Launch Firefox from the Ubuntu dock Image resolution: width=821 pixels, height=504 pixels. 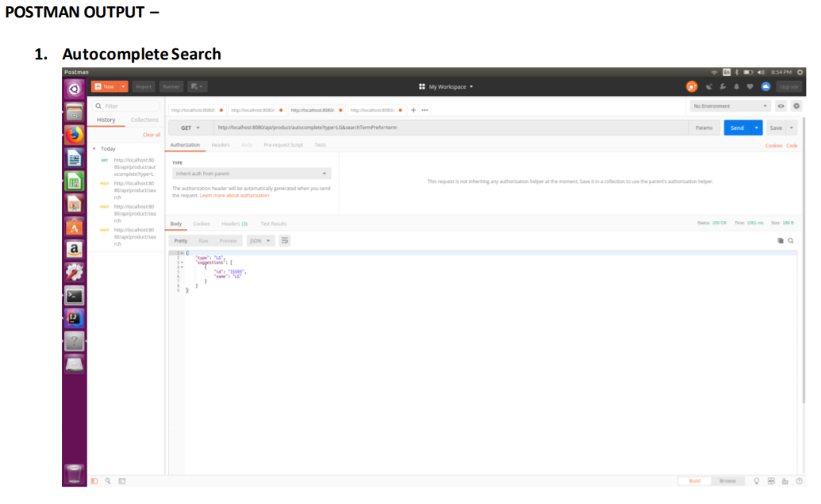(75, 135)
